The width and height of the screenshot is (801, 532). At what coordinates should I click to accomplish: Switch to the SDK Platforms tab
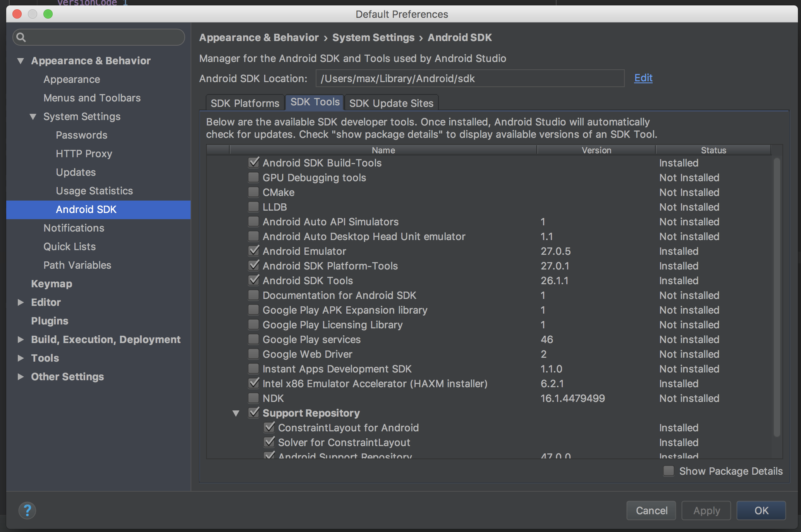click(244, 103)
